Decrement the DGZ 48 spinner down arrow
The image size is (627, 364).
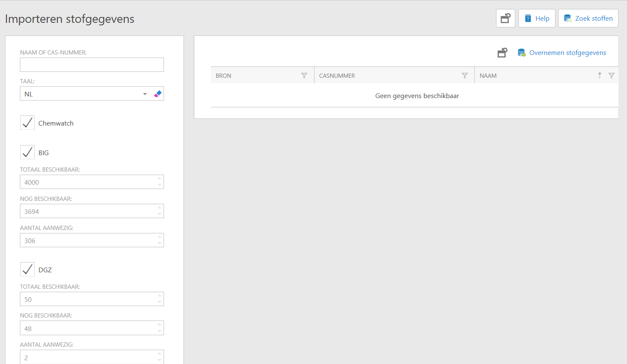pos(159,331)
